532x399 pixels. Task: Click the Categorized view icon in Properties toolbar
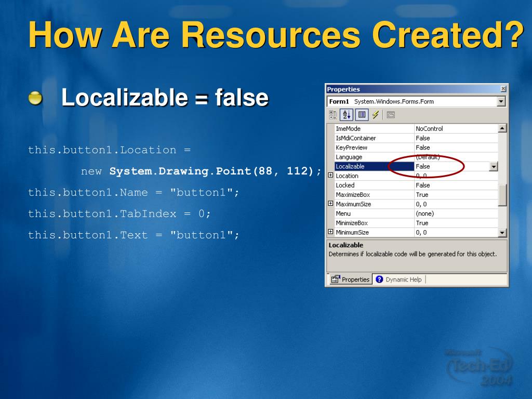point(333,115)
